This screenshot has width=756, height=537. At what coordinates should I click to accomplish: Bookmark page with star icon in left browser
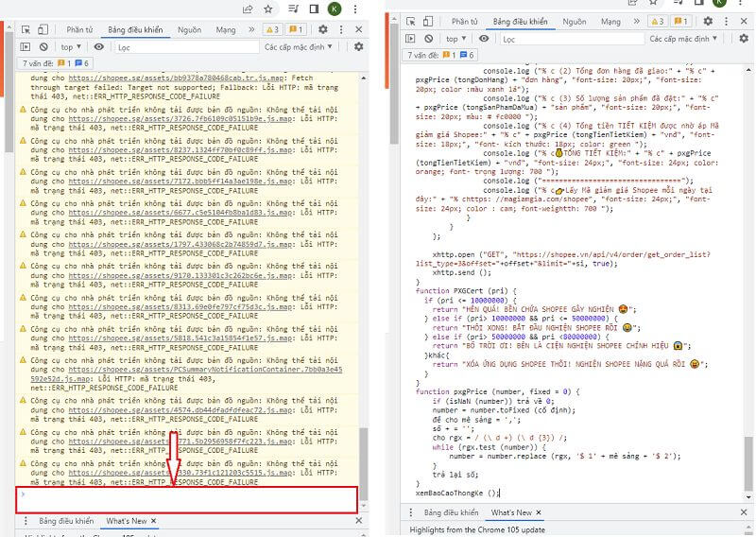pyautogui.click(x=268, y=9)
